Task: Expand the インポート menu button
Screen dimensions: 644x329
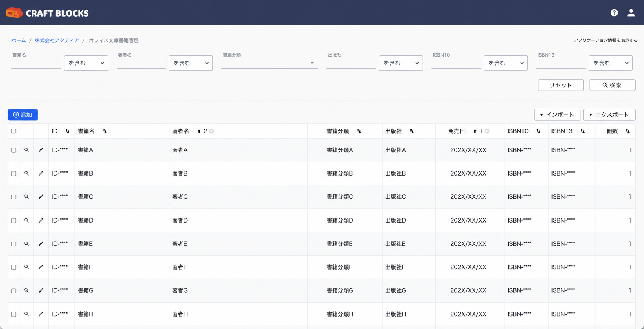Action: point(557,115)
